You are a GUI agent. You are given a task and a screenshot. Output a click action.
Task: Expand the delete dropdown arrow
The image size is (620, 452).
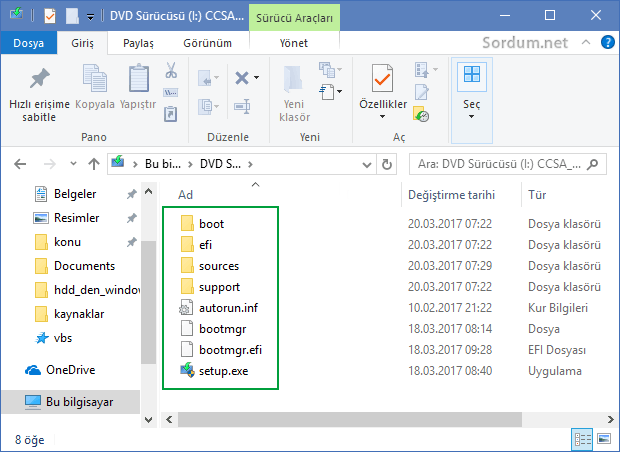257,78
